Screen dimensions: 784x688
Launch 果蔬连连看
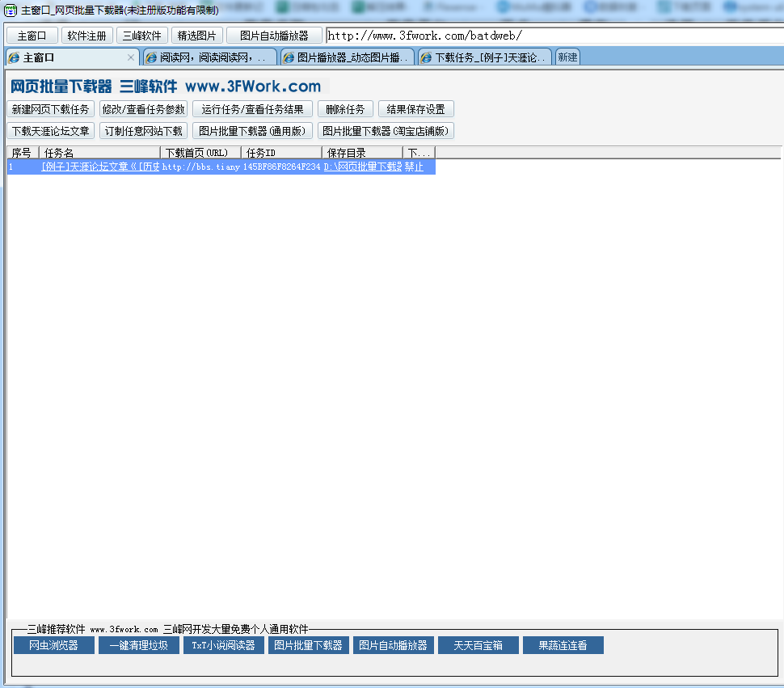click(563, 645)
